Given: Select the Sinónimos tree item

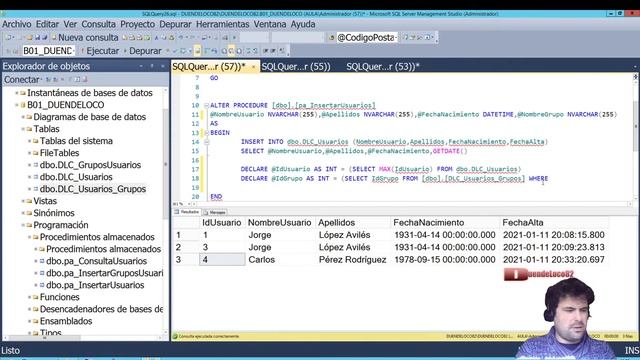Looking at the screenshot, I should 54,213.
